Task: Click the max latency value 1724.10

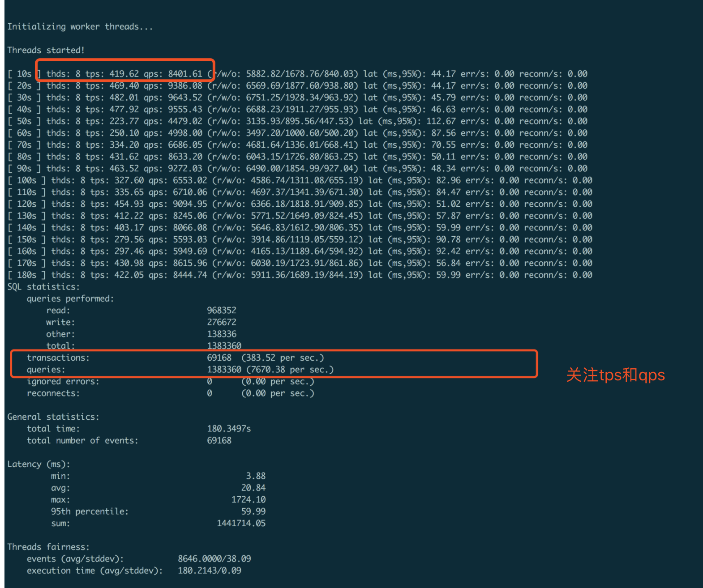Action: pyautogui.click(x=248, y=500)
